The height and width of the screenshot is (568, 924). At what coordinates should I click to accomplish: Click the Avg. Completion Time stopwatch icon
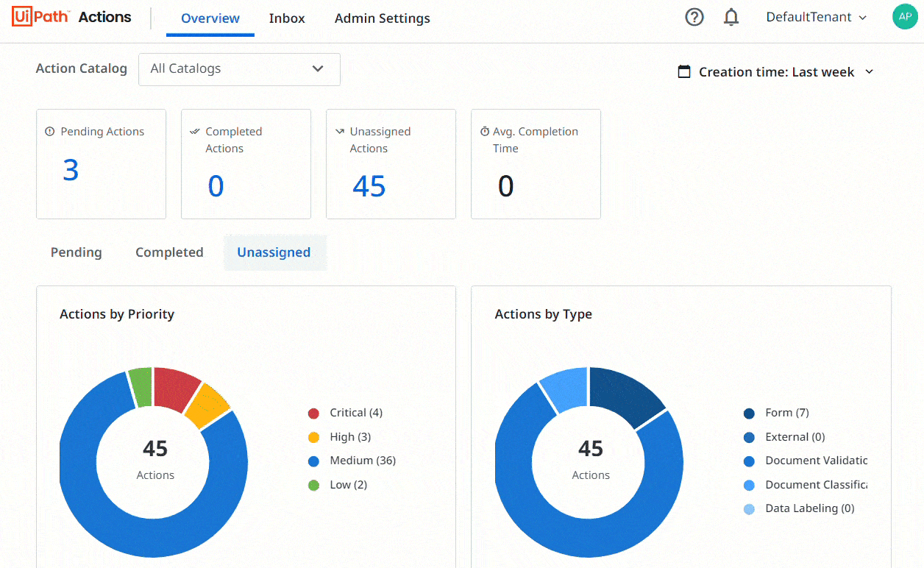click(485, 132)
